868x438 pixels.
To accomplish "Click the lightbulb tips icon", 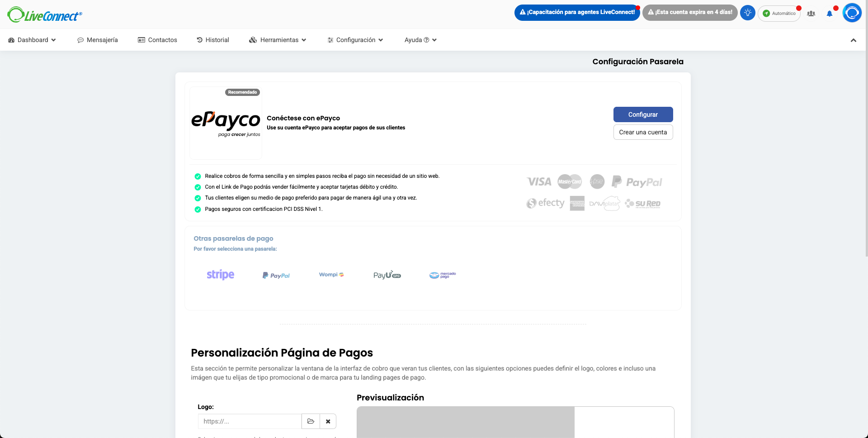I will [x=747, y=13].
